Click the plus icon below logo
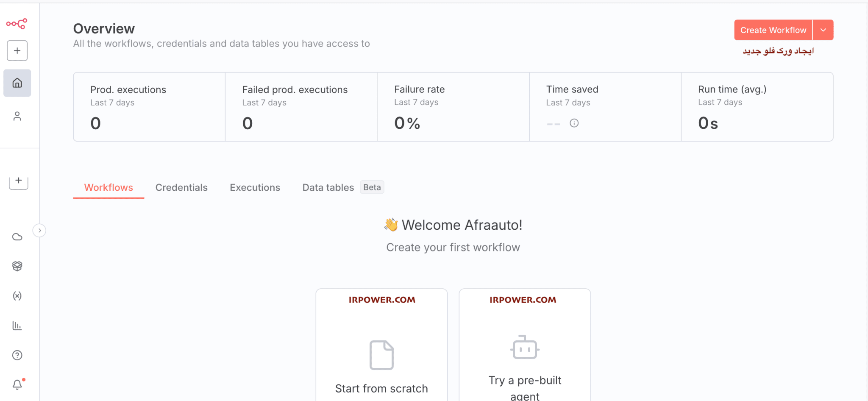The image size is (868, 401). click(x=17, y=51)
